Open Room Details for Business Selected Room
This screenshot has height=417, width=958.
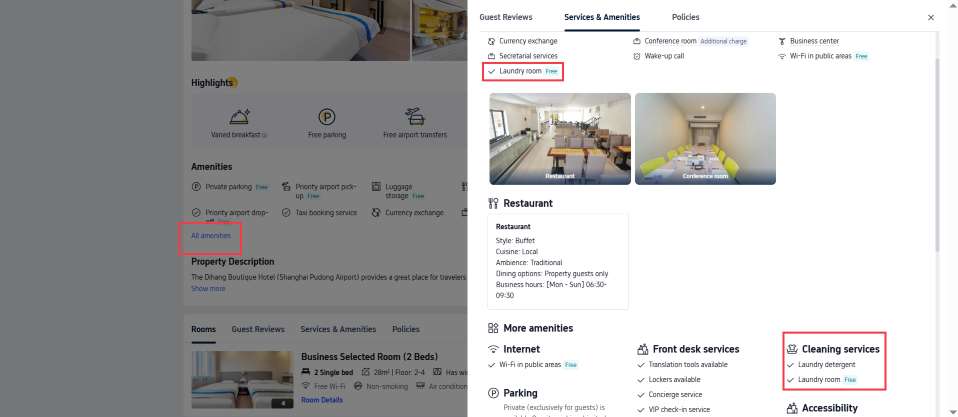(321, 401)
